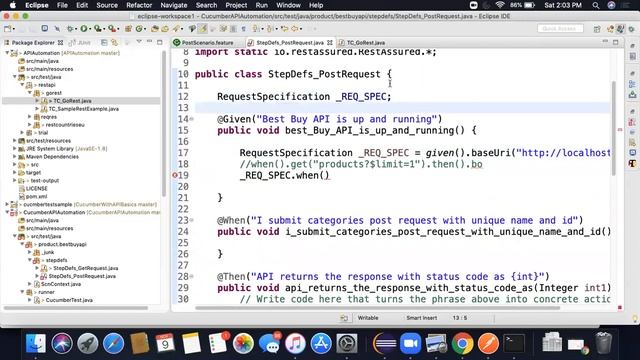The width and height of the screenshot is (640, 360).
Task: Toggle Mark Occurrences in toolbar
Action: [202, 29]
